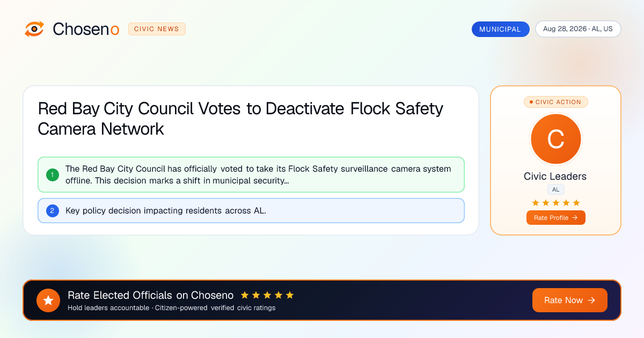Click the Rate Now button
This screenshot has width=644, height=338.
click(x=569, y=300)
